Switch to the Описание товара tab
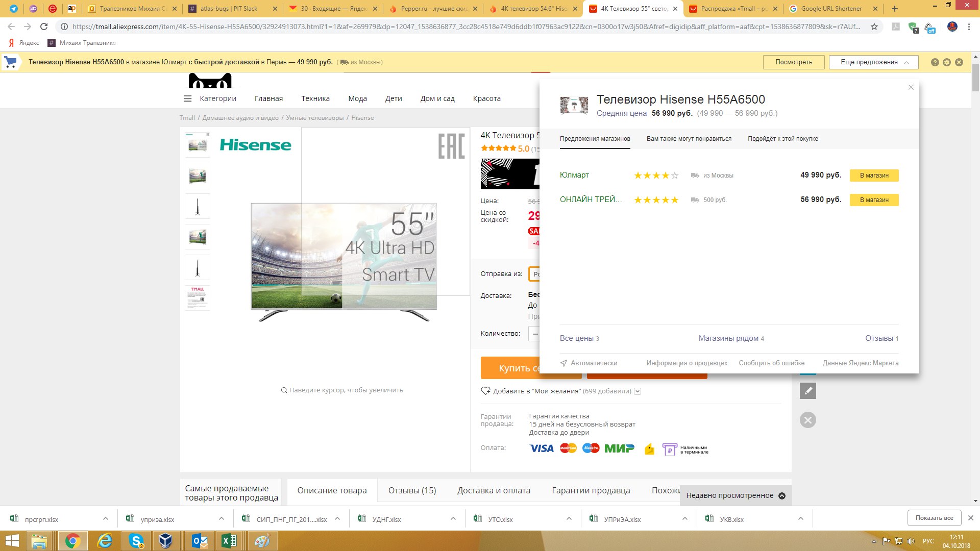The width and height of the screenshot is (980, 551). point(332,491)
